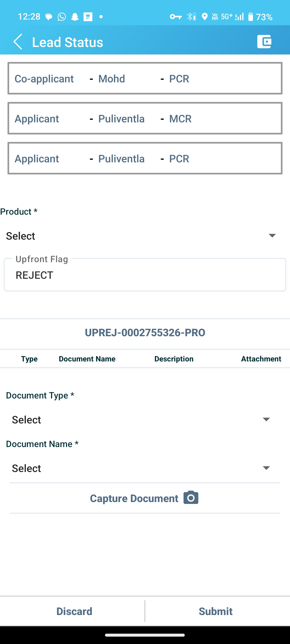Tap the Attachment column header
Viewport: 290px width, 644px height.
click(261, 359)
